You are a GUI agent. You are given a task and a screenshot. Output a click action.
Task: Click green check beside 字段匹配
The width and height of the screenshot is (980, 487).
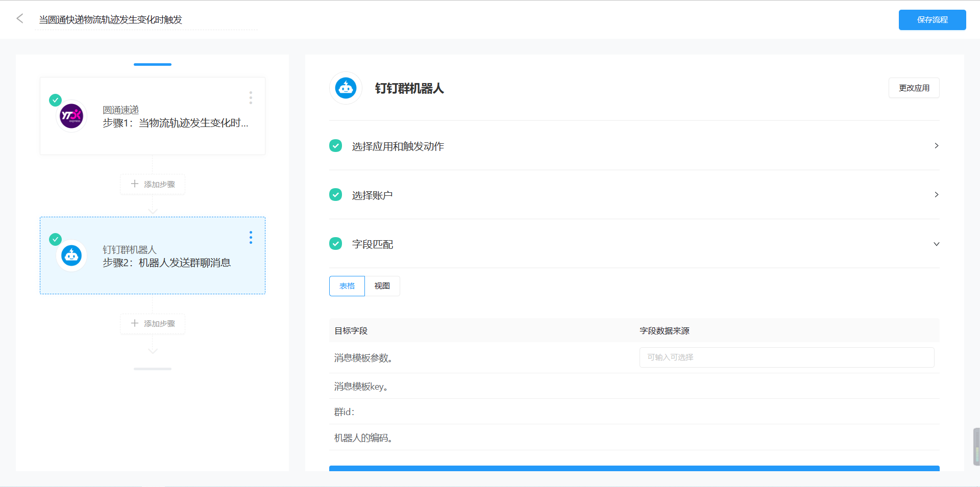pos(336,244)
